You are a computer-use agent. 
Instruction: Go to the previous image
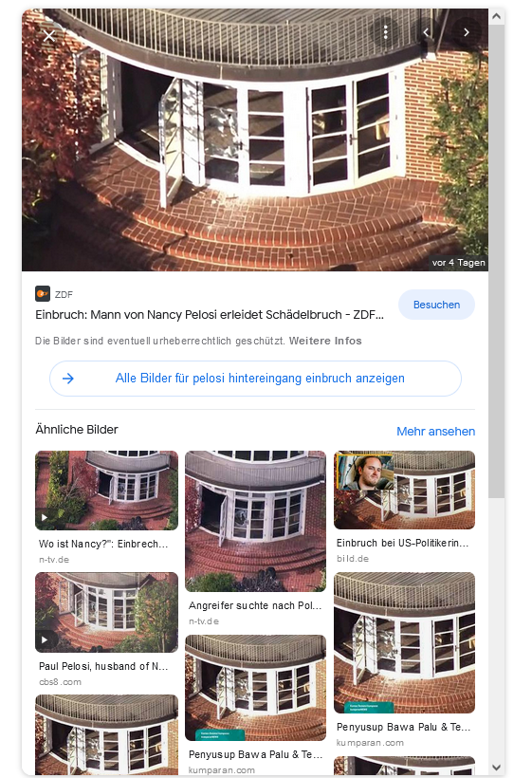pos(426,32)
